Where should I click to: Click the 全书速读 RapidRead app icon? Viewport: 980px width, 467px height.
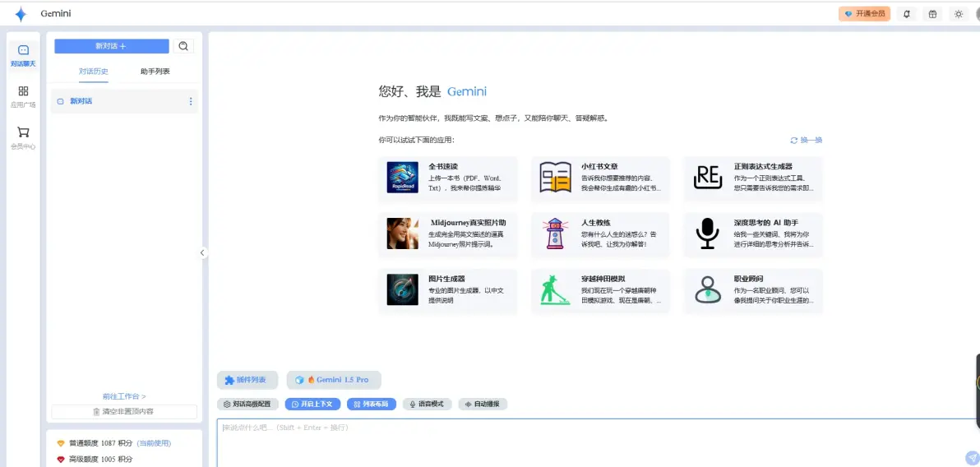(403, 178)
